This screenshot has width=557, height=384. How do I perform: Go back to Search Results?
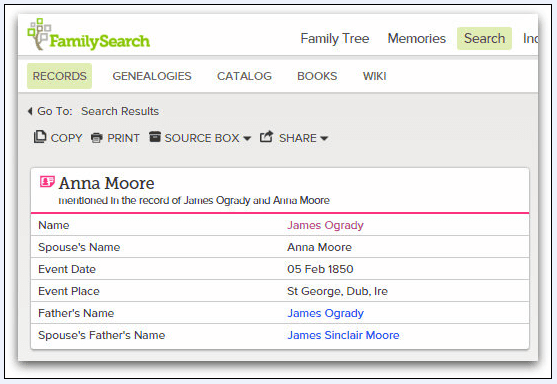point(120,111)
